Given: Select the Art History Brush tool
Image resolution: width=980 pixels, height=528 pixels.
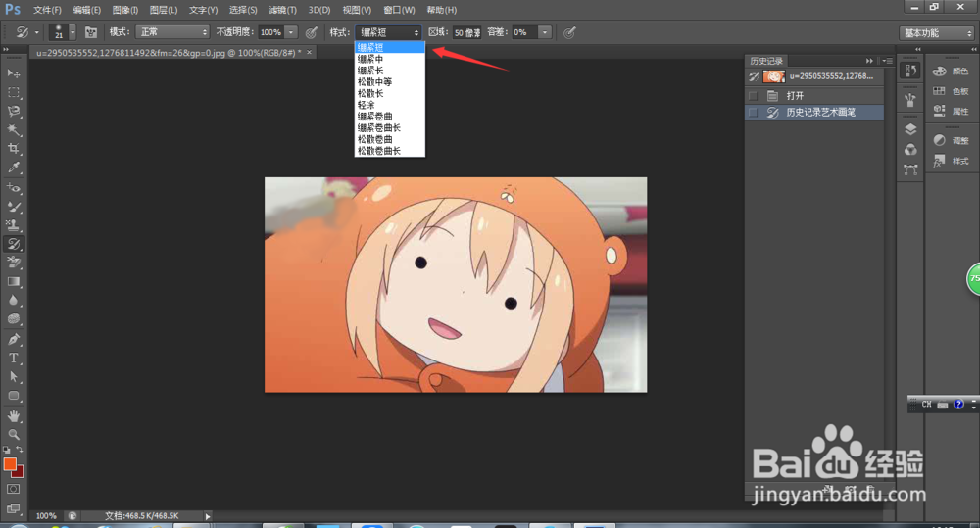Looking at the screenshot, I should (x=13, y=244).
